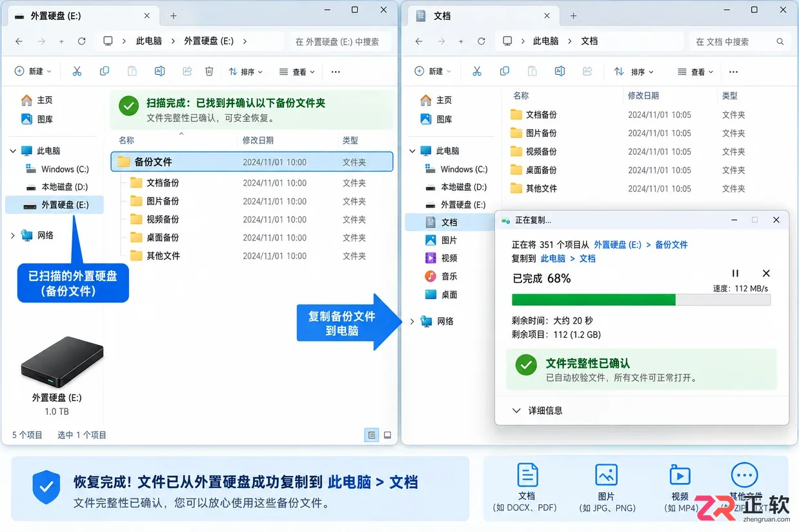Click the copy icon in the 文档 window toolbar
The image size is (799, 532).
click(x=505, y=72)
